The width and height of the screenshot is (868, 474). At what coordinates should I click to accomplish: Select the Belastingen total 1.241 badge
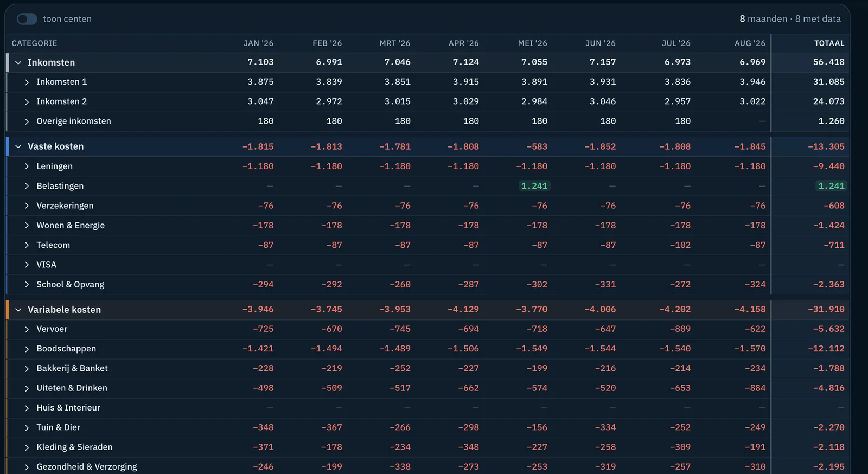[x=831, y=186]
